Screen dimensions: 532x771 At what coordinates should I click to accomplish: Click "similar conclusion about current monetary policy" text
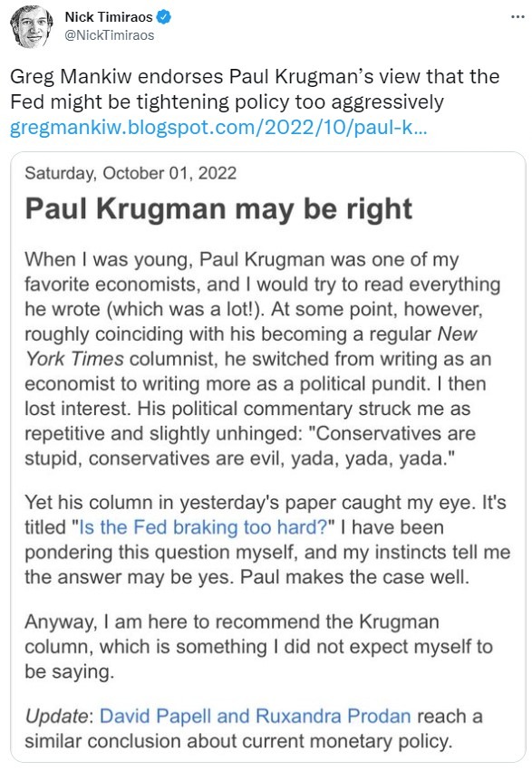[238, 741]
